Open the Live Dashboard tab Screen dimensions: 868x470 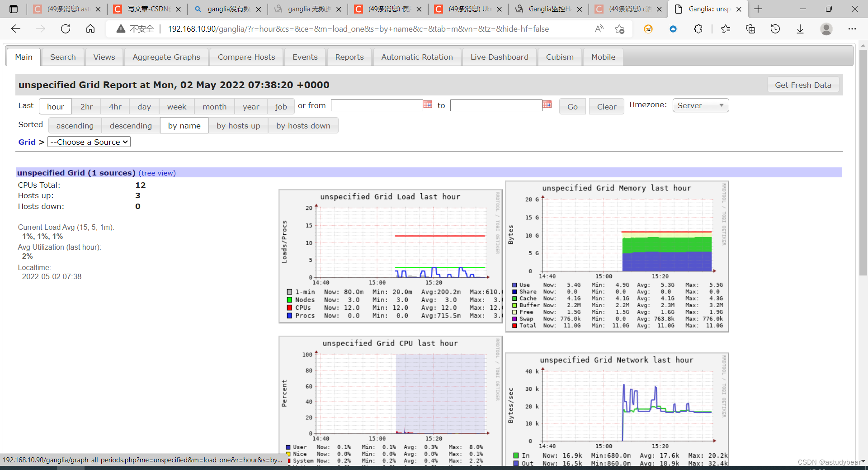click(500, 57)
